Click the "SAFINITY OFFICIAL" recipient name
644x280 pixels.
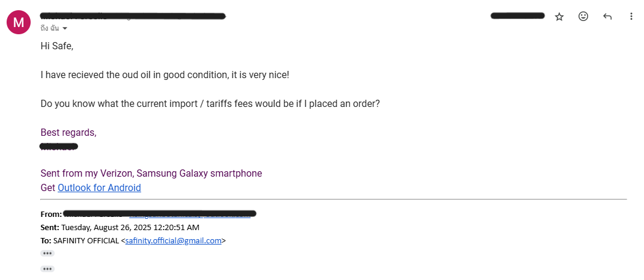click(86, 241)
